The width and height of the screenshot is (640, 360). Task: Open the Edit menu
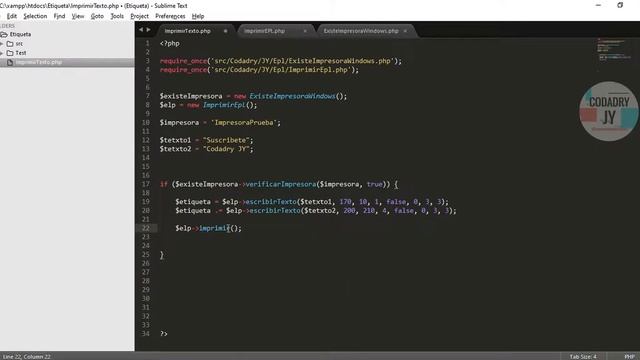click(12, 16)
